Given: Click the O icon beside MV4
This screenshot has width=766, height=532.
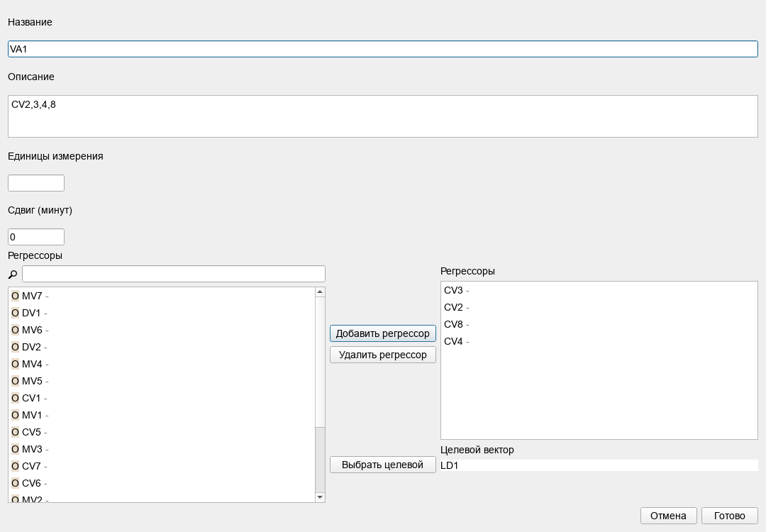Looking at the screenshot, I should click(15, 365).
